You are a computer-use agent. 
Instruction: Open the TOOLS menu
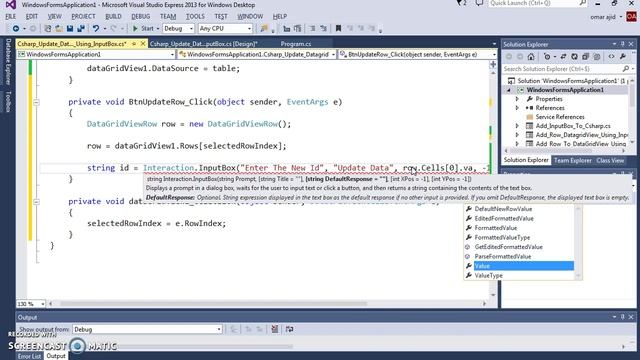[195, 16]
